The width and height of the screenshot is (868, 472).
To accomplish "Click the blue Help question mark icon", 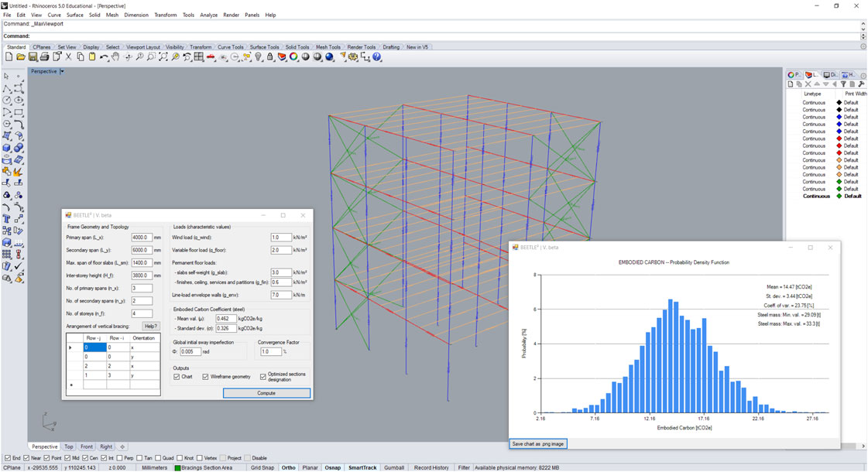I will point(378,57).
